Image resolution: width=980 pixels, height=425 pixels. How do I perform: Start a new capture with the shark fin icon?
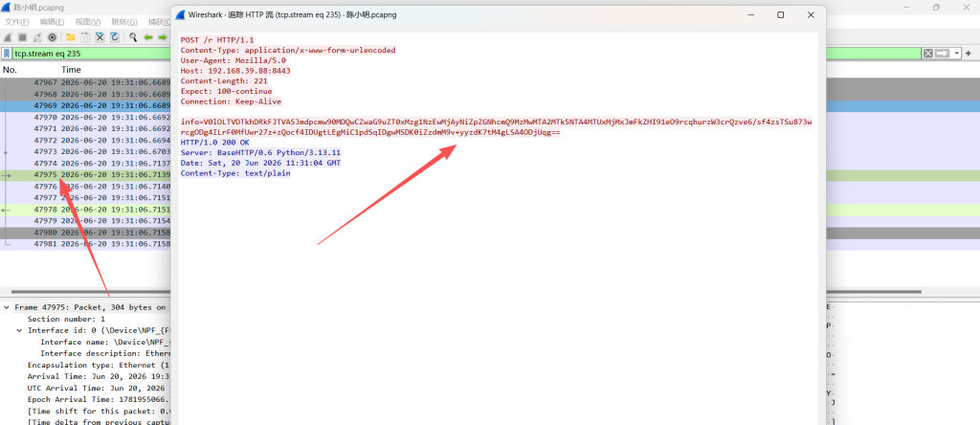pyautogui.click(x=7, y=37)
